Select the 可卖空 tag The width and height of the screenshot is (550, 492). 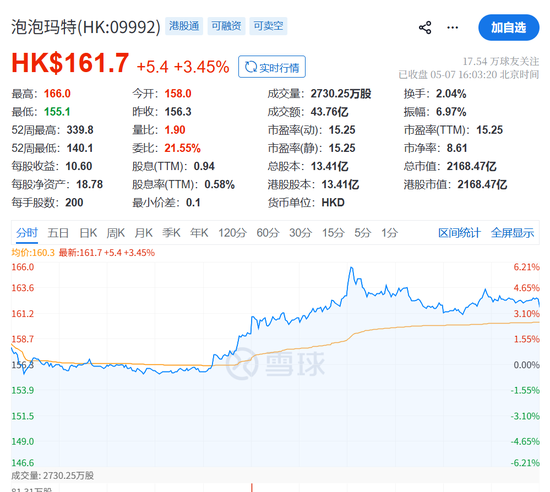coord(268,26)
